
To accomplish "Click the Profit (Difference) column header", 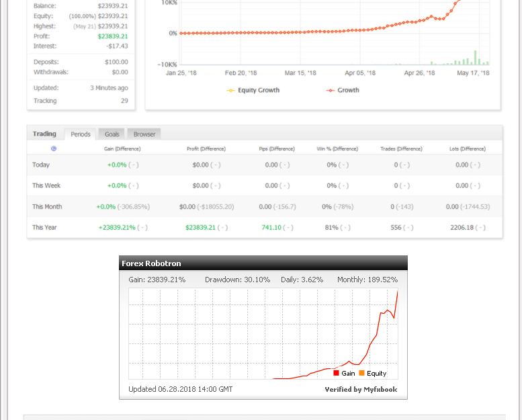I will coord(206,149).
